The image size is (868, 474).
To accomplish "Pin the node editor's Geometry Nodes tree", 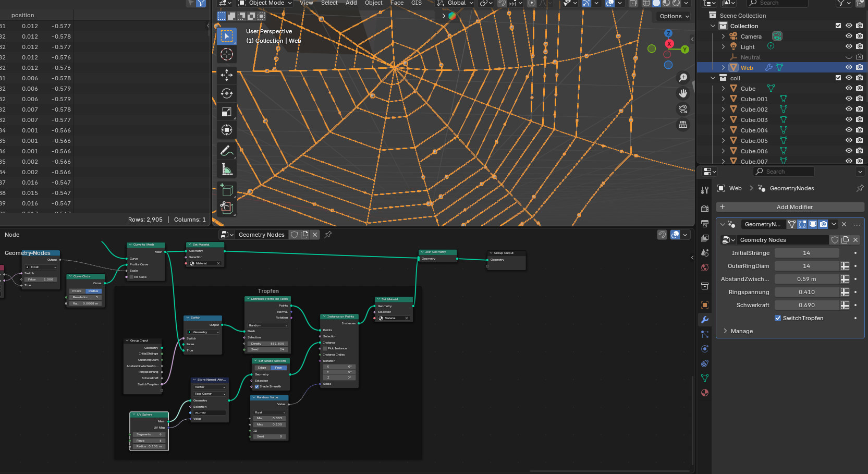I will coord(328,235).
